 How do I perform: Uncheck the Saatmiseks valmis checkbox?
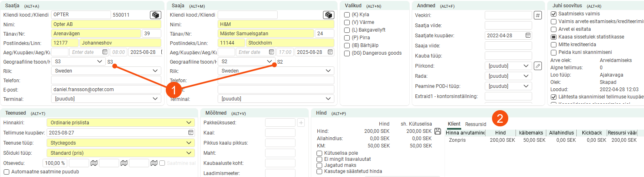click(x=554, y=14)
